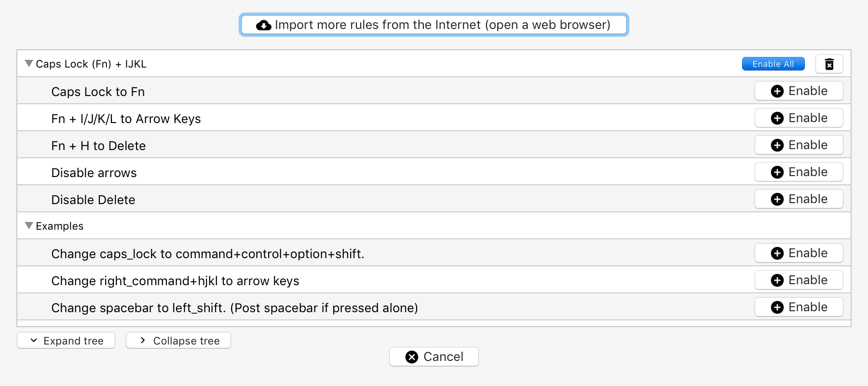Select the Caps Lock to Fn rule label
Viewport: 868px width, 386px height.
[98, 92]
